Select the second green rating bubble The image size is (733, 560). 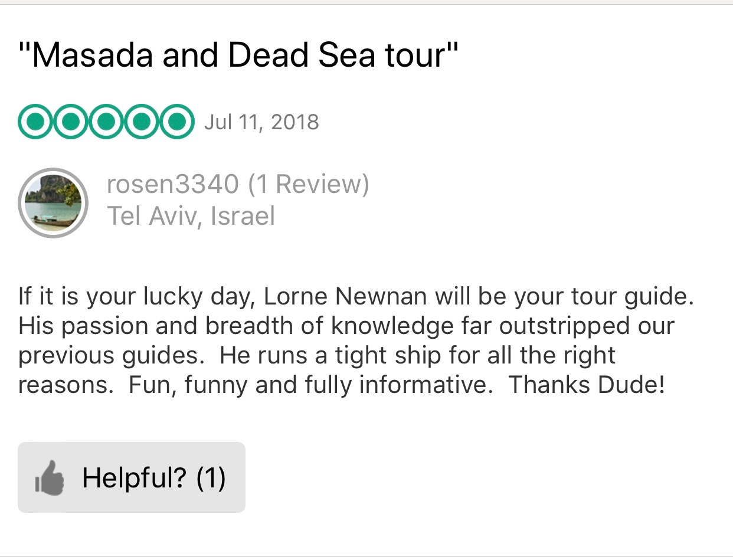[71, 122]
